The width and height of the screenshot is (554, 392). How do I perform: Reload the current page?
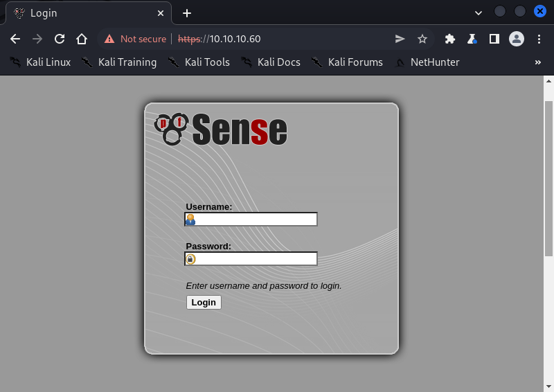pyautogui.click(x=60, y=39)
